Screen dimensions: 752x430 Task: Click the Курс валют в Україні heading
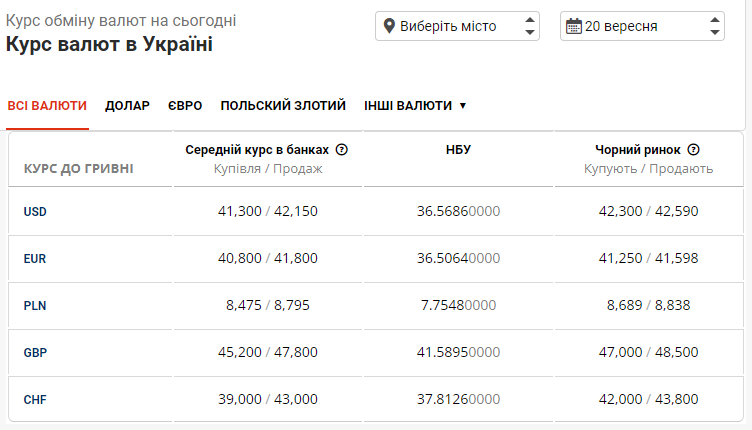(x=109, y=45)
